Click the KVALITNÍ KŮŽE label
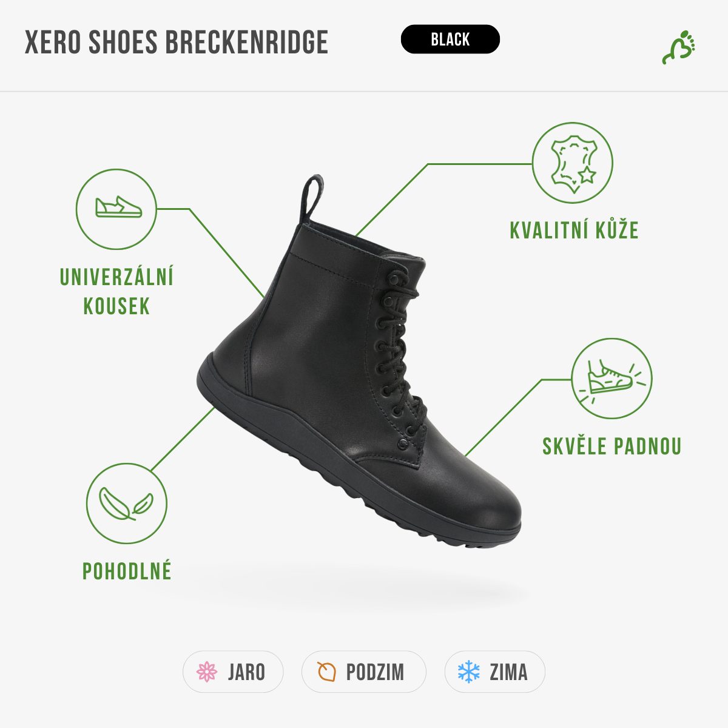 pos(574,231)
